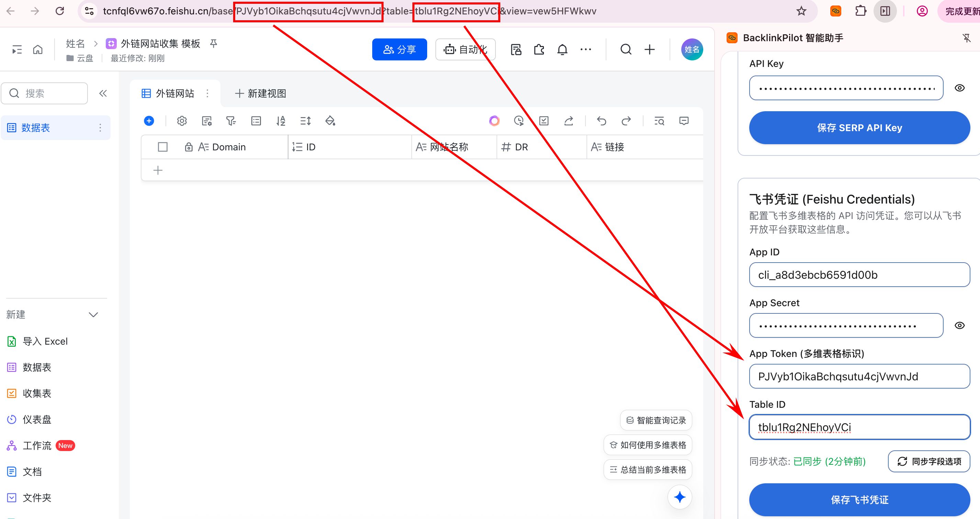980x519 pixels.
Task: Toggle browser side panel icon
Action: [885, 11]
